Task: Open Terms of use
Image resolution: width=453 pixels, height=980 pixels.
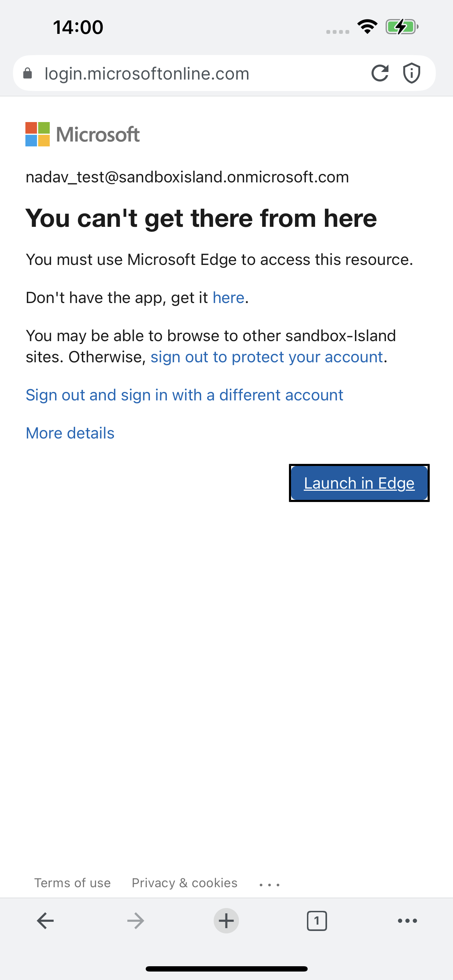Action: click(72, 883)
